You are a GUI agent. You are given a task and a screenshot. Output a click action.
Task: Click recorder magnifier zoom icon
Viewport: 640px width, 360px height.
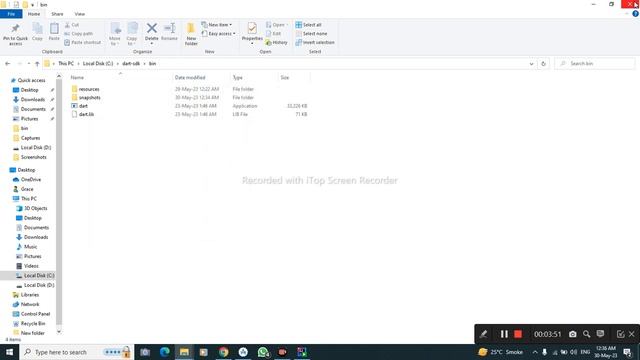(587, 334)
